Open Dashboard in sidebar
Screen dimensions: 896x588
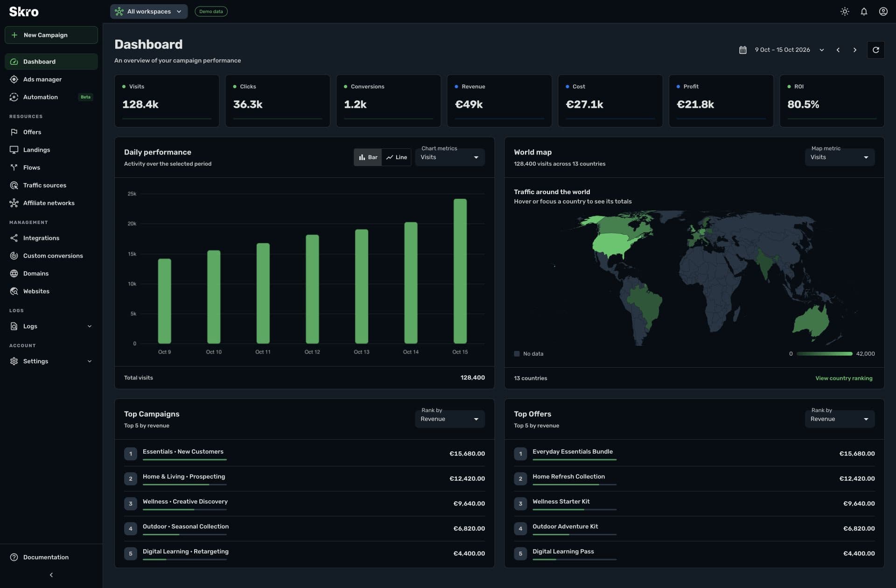point(51,62)
